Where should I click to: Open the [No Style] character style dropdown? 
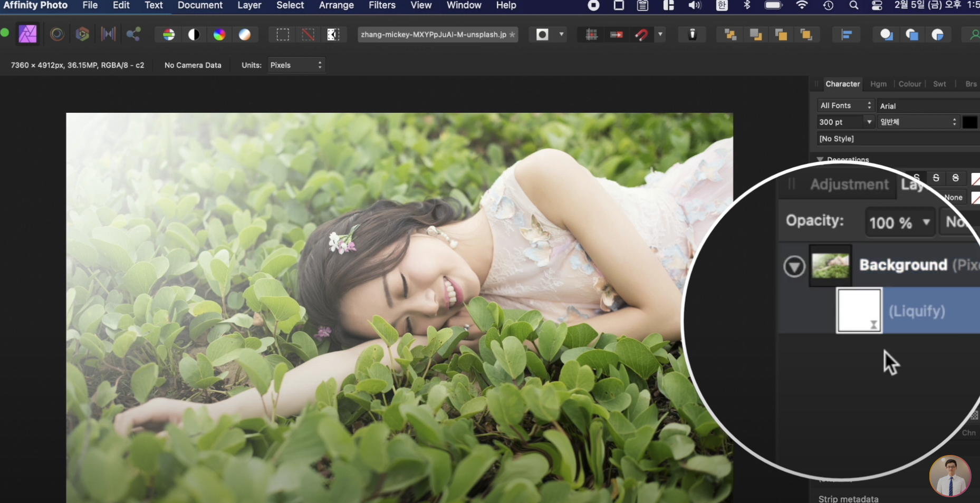point(899,139)
